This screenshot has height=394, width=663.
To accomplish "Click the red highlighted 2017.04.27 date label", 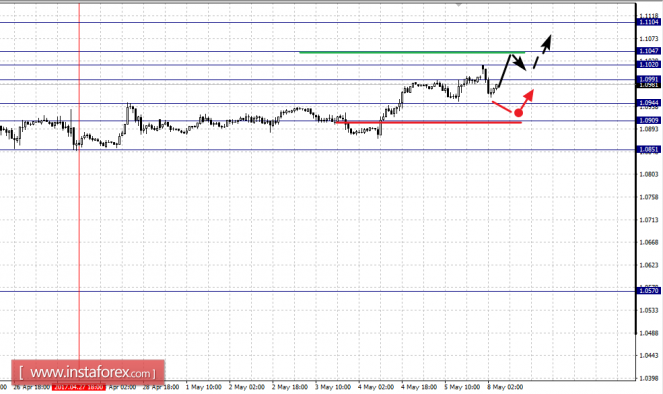I will pyautogui.click(x=78, y=387).
